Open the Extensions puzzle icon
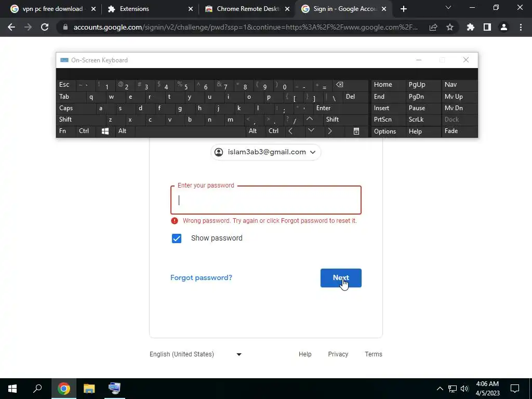The height and width of the screenshot is (399, 532). tap(471, 27)
